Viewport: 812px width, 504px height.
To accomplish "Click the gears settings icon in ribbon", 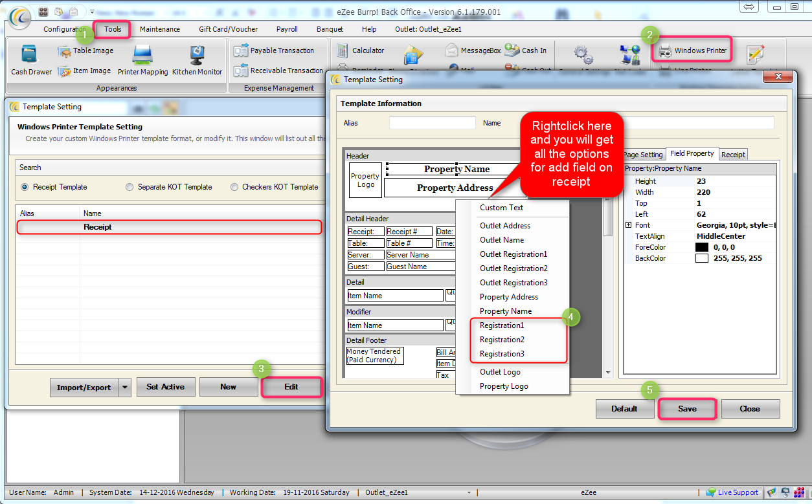I will 584,54.
